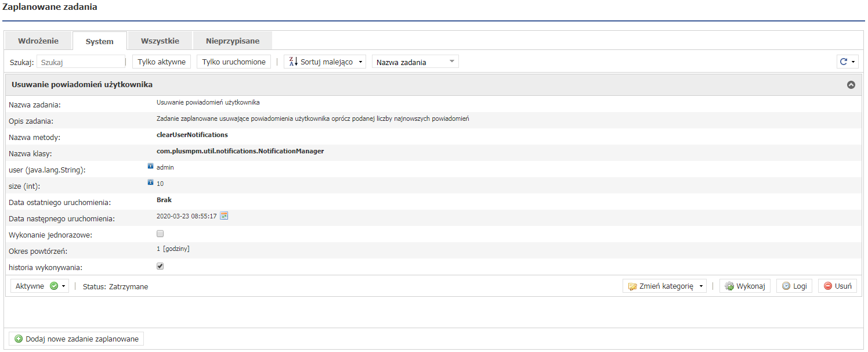Click into the Szukaj search field
The width and height of the screenshot is (868, 352).
click(x=81, y=62)
